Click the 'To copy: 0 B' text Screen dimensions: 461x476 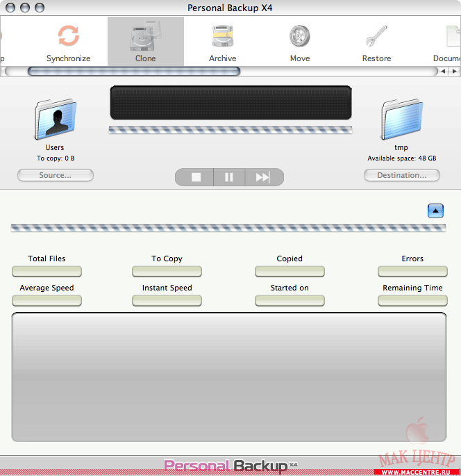(56, 158)
